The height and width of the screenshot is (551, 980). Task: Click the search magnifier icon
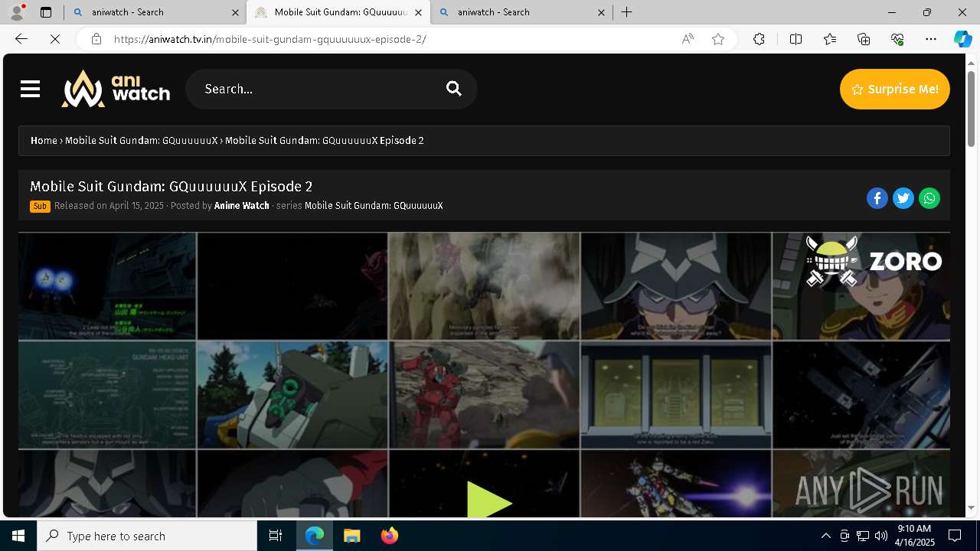coord(454,89)
